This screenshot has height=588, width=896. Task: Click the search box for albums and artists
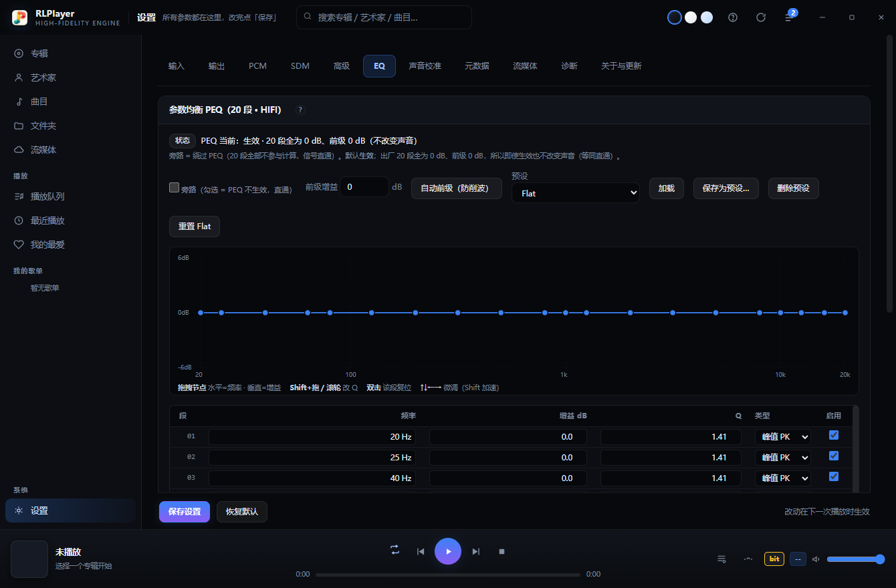(x=384, y=17)
